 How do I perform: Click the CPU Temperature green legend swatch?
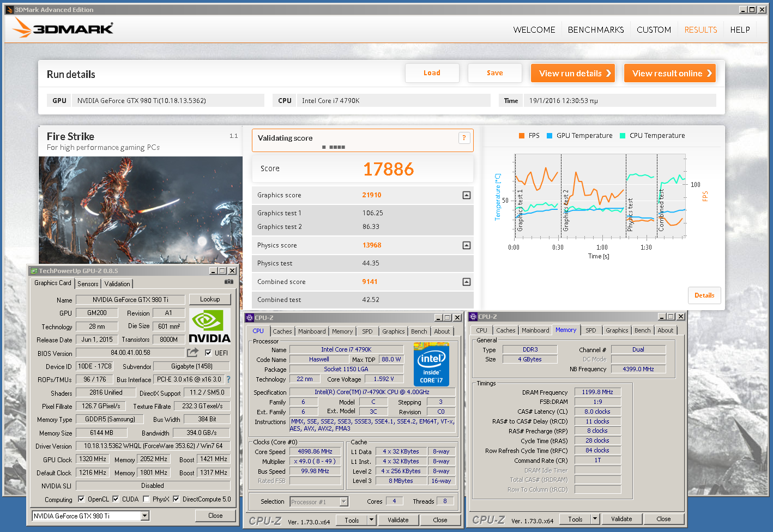623,136
